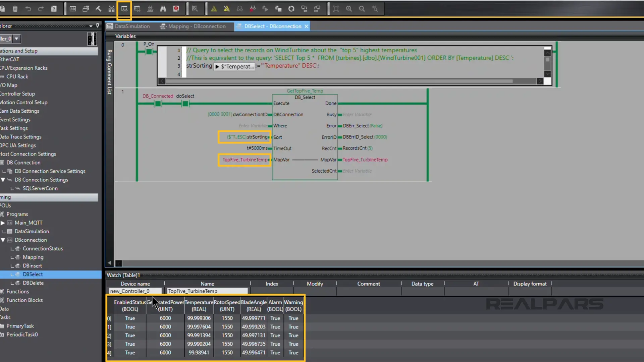Click the trash delete toolbar icon
Screen dimensions: 644x362
[x=15, y=9]
